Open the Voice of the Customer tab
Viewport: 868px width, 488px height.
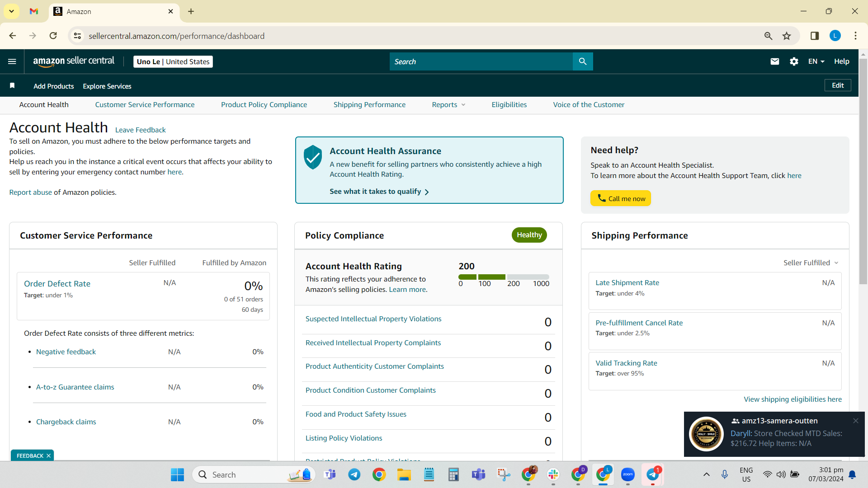coord(589,105)
